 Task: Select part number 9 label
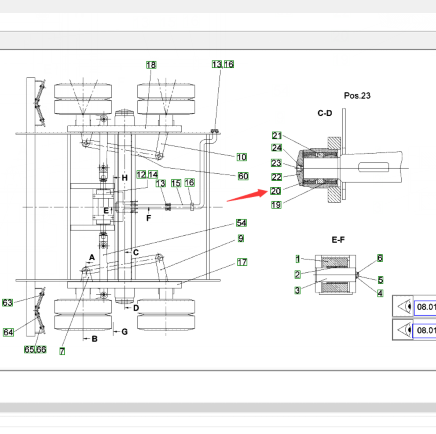click(x=241, y=239)
